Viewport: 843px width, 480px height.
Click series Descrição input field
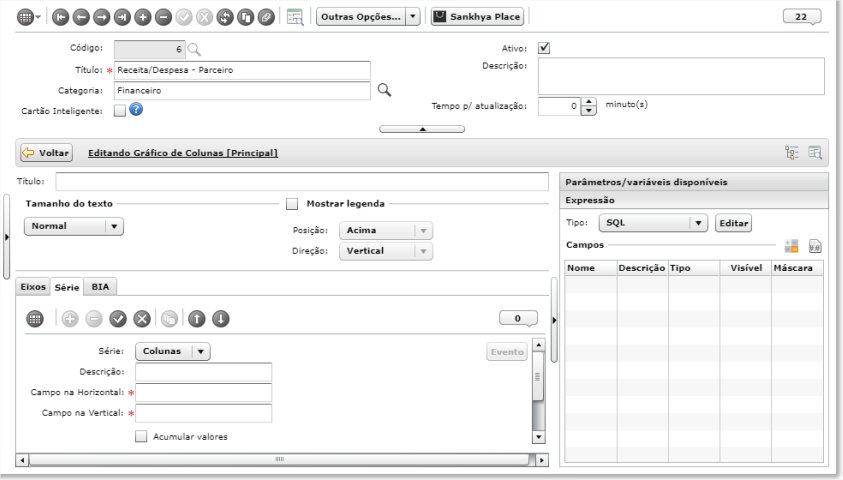pyautogui.click(x=204, y=372)
